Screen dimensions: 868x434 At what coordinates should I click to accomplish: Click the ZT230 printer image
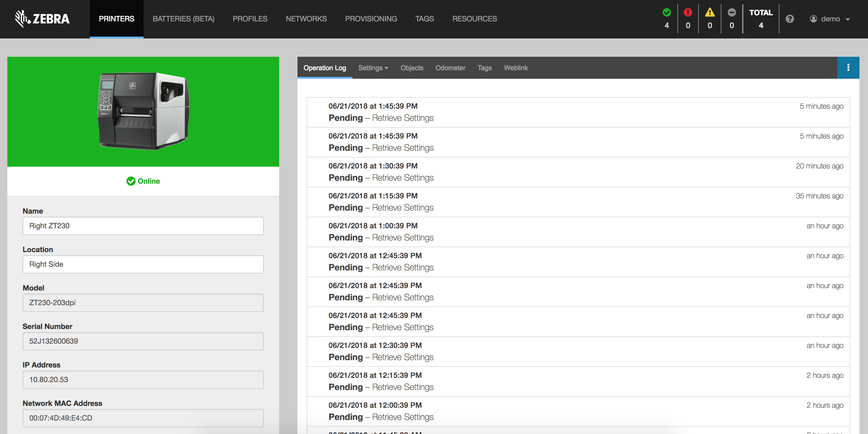[143, 111]
